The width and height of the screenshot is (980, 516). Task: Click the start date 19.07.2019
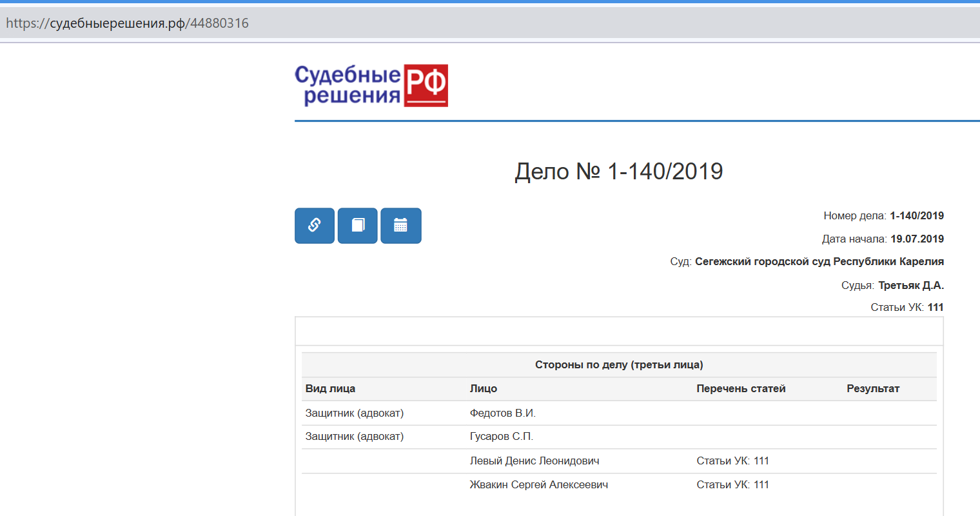(x=917, y=239)
